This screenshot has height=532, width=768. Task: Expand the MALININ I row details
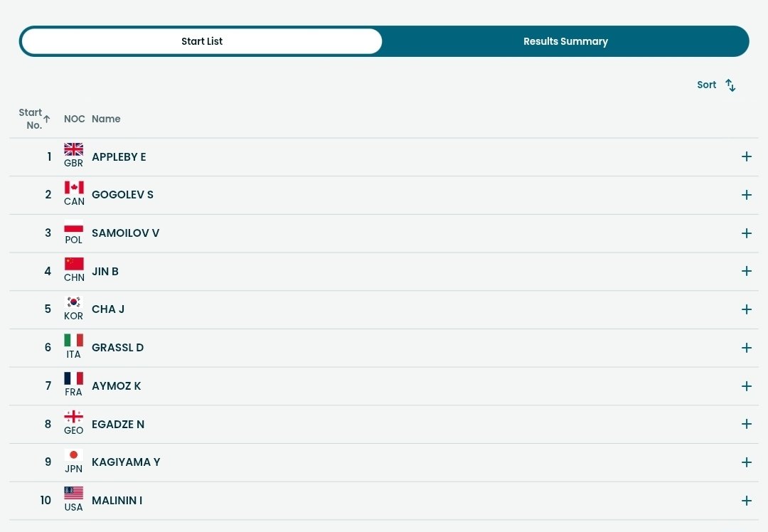tap(747, 500)
